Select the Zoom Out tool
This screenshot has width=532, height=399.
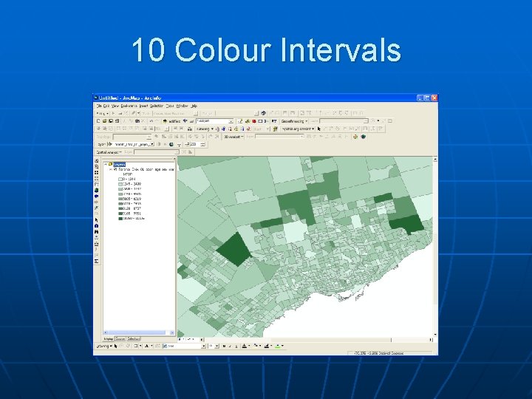(97, 166)
